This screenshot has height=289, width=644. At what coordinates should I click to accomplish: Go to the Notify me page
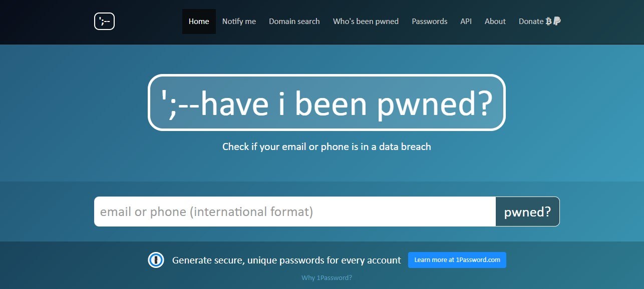pyautogui.click(x=239, y=21)
